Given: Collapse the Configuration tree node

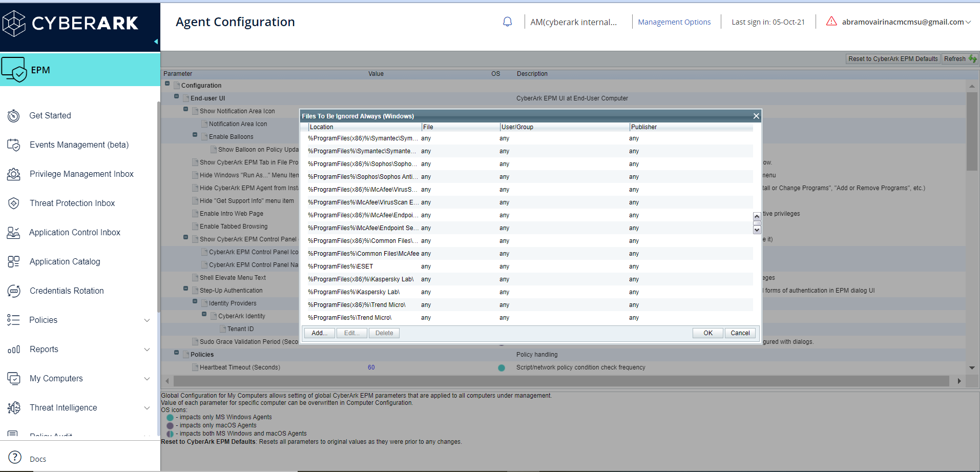Looking at the screenshot, I should coord(168,84).
